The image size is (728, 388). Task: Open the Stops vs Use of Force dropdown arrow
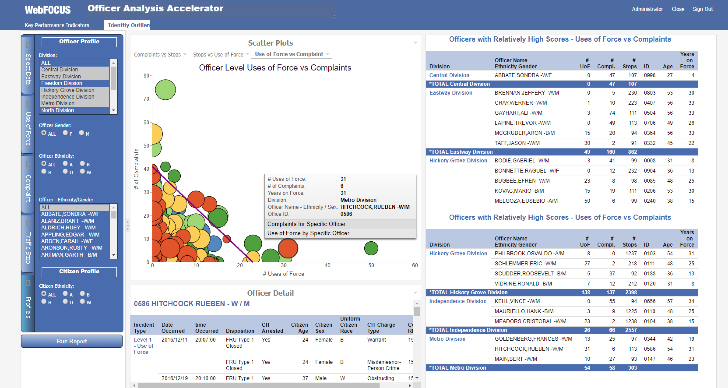click(247, 54)
